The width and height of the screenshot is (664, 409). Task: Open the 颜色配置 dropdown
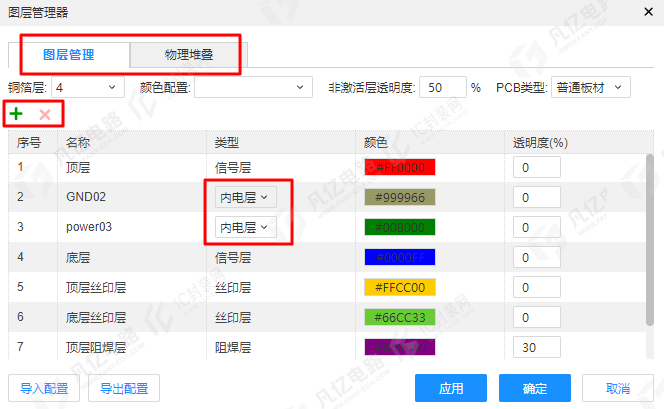pos(253,87)
